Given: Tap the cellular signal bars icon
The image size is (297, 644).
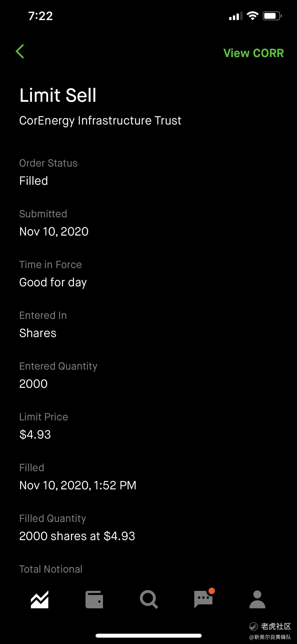Looking at the screenshot, I should (235, 16).
